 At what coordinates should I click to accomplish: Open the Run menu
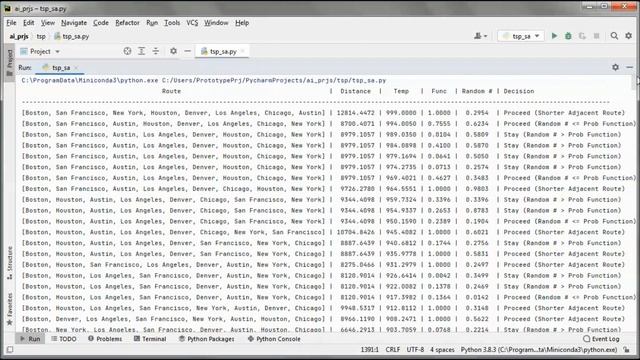click(x=152, y=23)
